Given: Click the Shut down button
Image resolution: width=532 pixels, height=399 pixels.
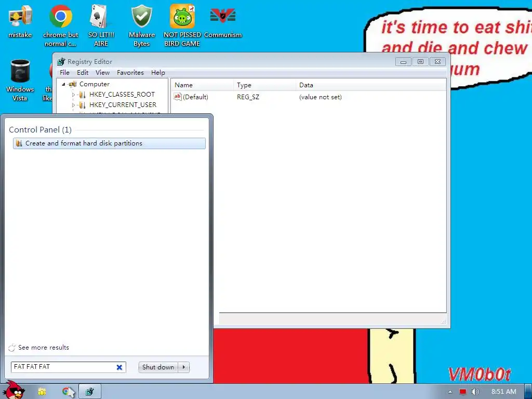Looking at the screenshot, I should [x=158, y=367].
